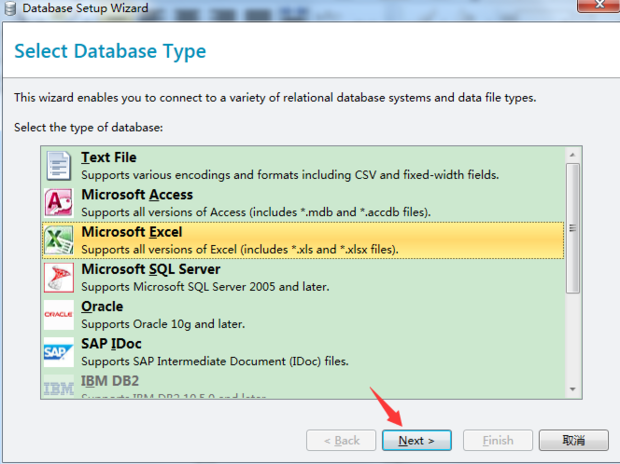Click 'Supports Oracle 10g and later.' description
The image size is (620, 464).
pyautogui.click(x=163, y=324)
